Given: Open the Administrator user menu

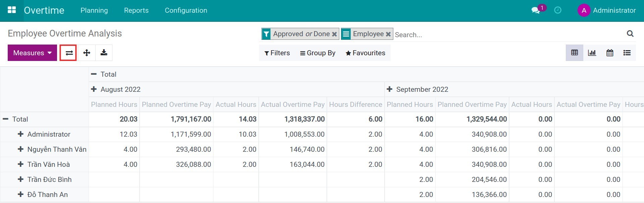Looking at the screenshot, I should [607, 10].
